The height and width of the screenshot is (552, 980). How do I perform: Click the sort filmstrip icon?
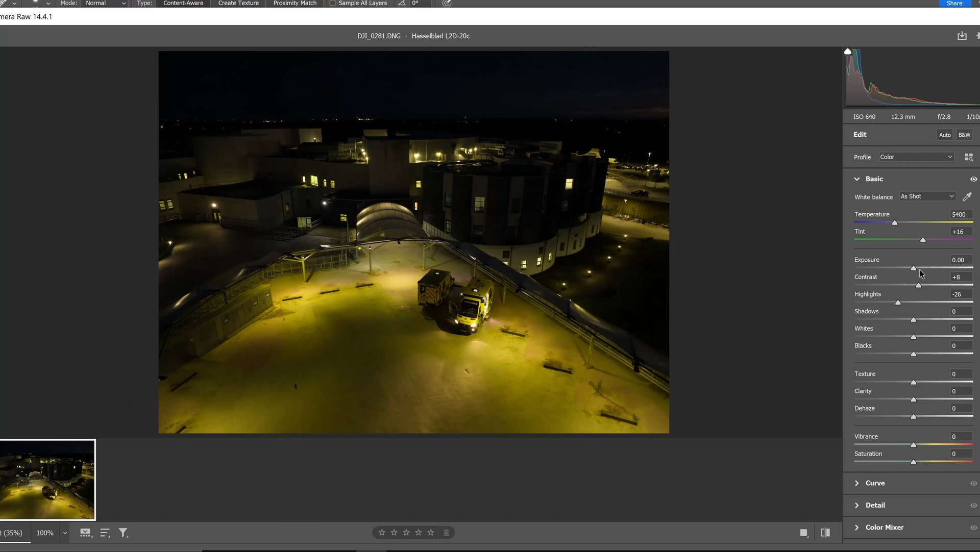[x=105, y=533]
